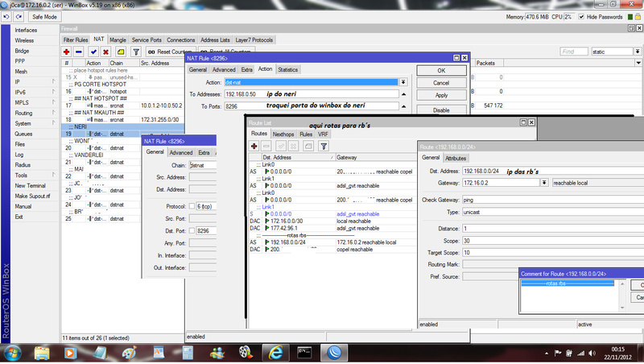Viewport: 644px width, 364px height.
Task: Toggle Safe Mode
Action: coord(44,17)
